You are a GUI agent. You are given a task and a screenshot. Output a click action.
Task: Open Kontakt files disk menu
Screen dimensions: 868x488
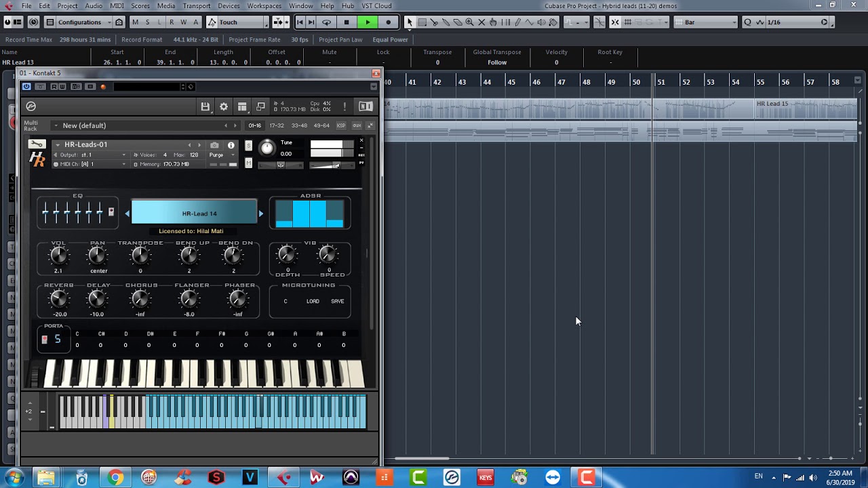[205, 106]
